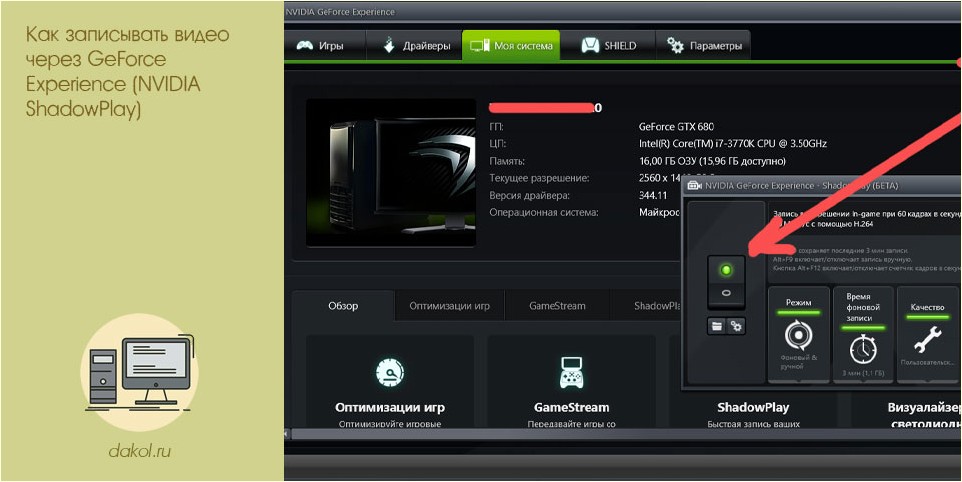
Task: Click the 16,00 ГБ ОЗУ memory text
Action: (712, 161)
